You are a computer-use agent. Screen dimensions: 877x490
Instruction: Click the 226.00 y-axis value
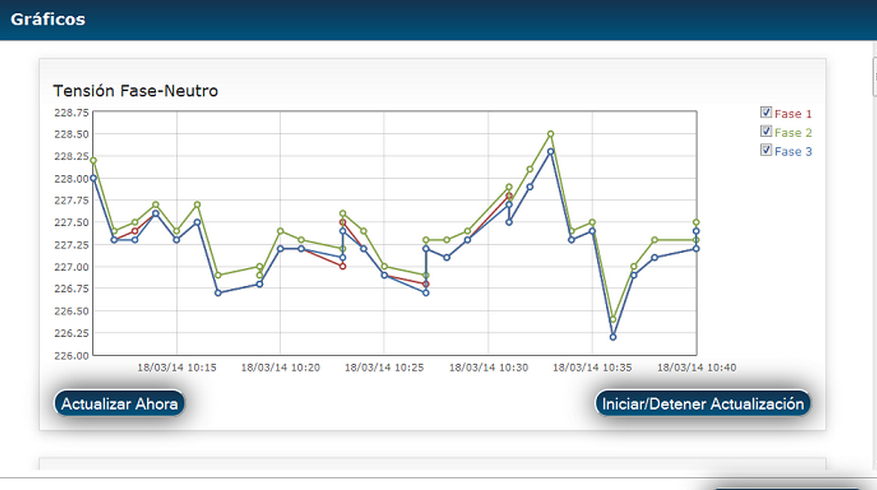coord(71,355)
